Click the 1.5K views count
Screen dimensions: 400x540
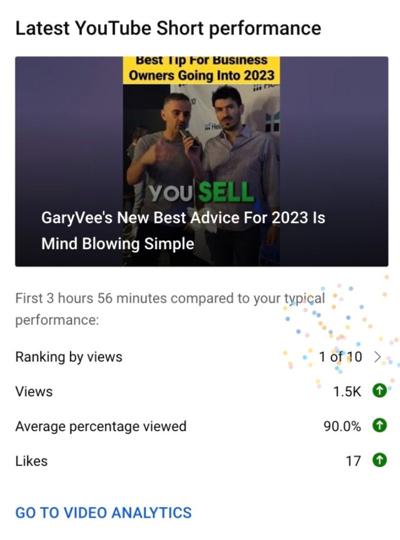point(347,392)
